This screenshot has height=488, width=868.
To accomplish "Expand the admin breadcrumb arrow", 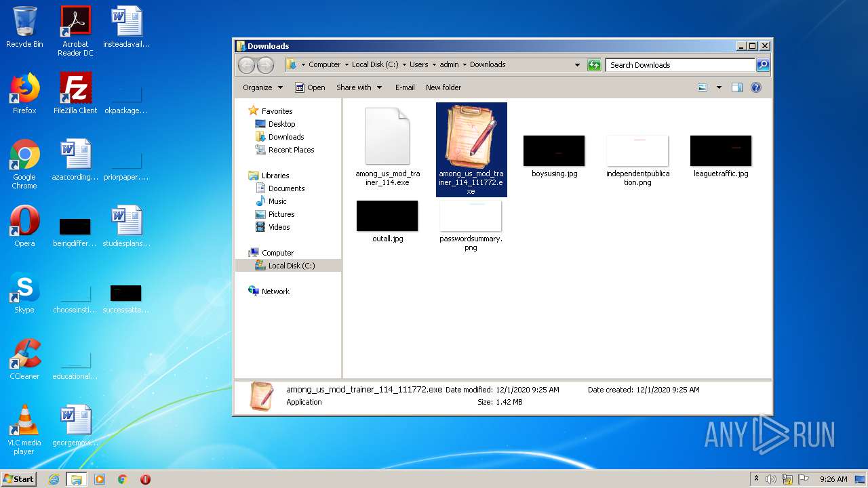I will 465,65.
